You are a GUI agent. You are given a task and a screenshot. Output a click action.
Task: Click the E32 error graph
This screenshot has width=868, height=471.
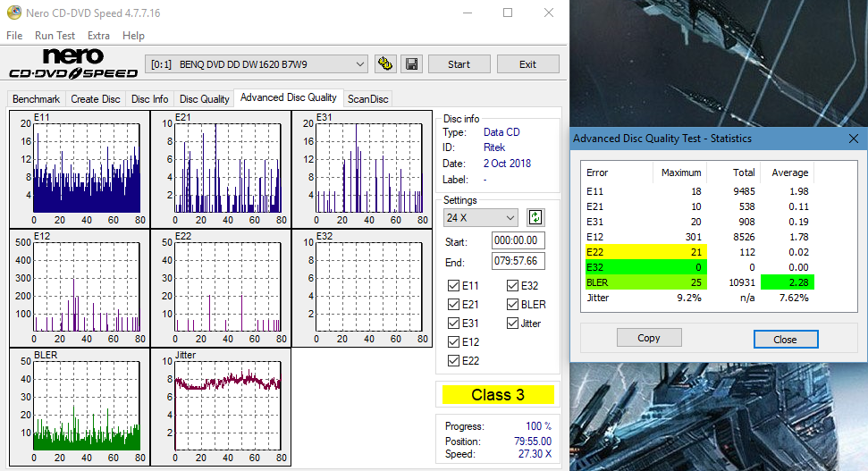[362, 288]
